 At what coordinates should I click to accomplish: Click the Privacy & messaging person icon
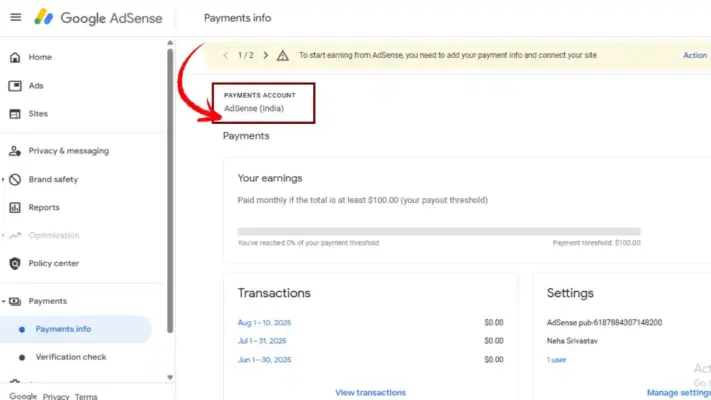coord(15,151)
